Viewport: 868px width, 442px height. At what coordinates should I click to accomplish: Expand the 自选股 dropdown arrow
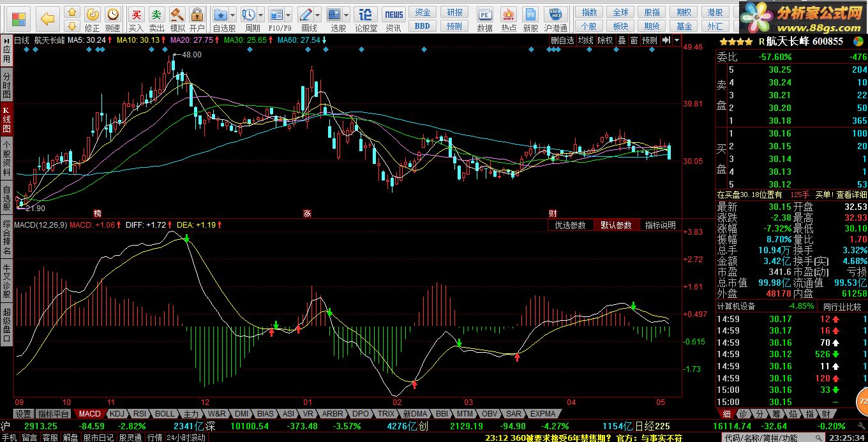[x=233, y=15]
